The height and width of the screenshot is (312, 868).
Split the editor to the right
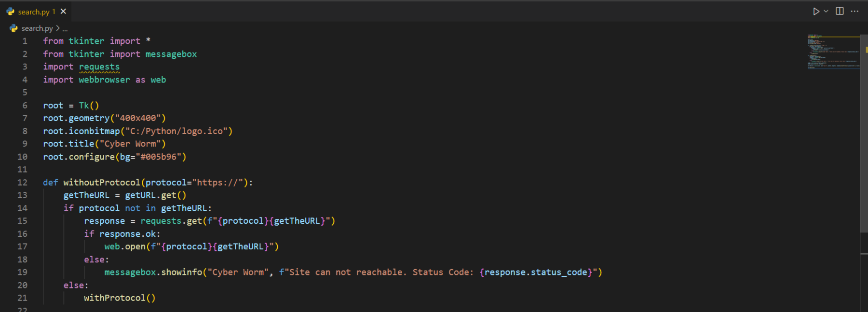pos(840,12)
